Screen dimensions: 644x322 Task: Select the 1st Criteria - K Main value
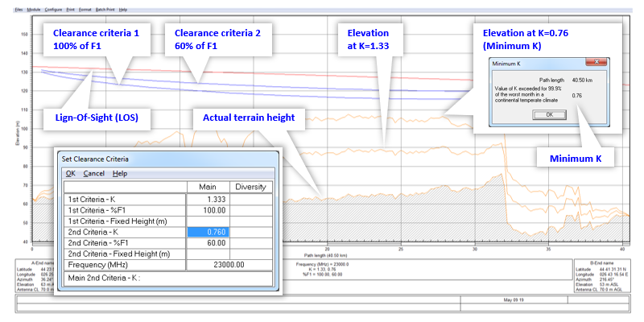(x=208, y=198)
